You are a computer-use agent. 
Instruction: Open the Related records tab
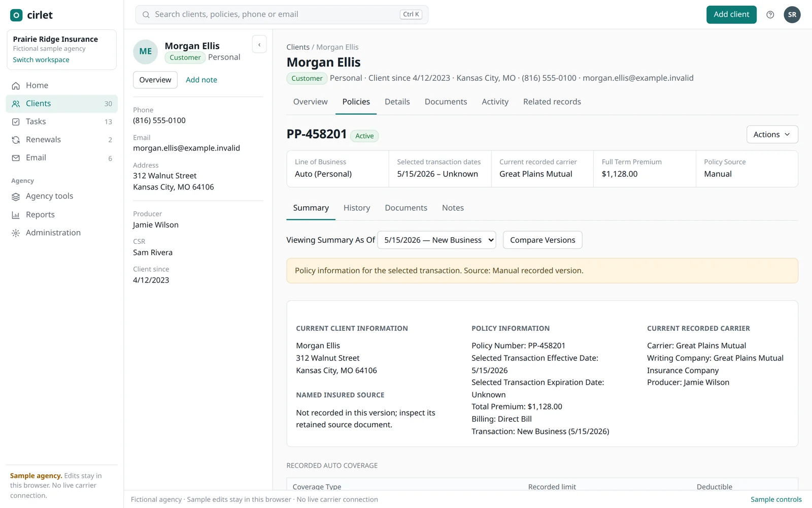click(x=552, y=102)
